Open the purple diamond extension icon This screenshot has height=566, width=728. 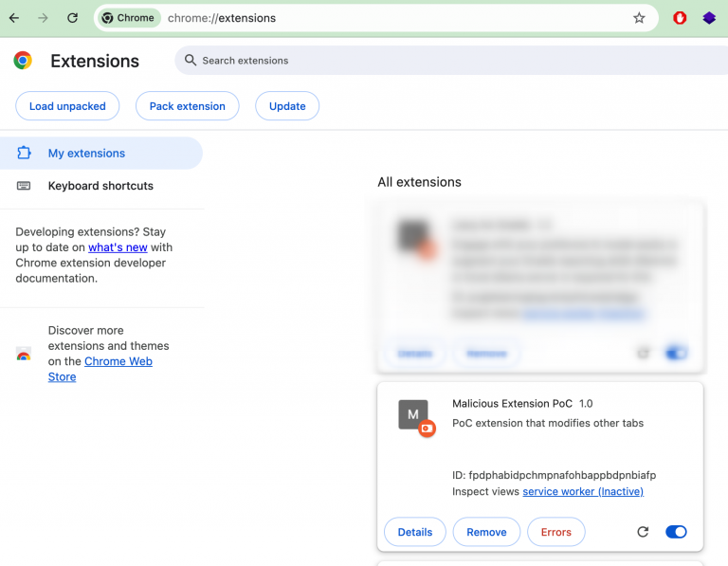[709, 18]
